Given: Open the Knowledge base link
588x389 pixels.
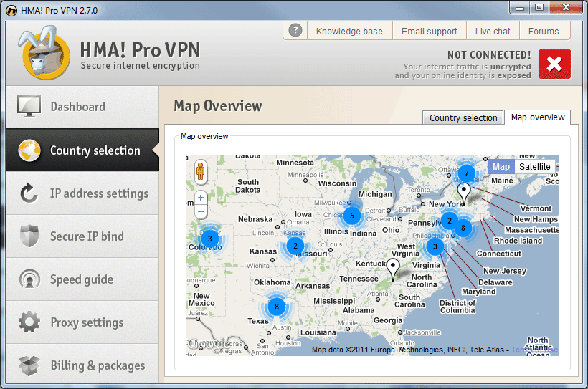Looking at the screenshot, I should 349,31.
